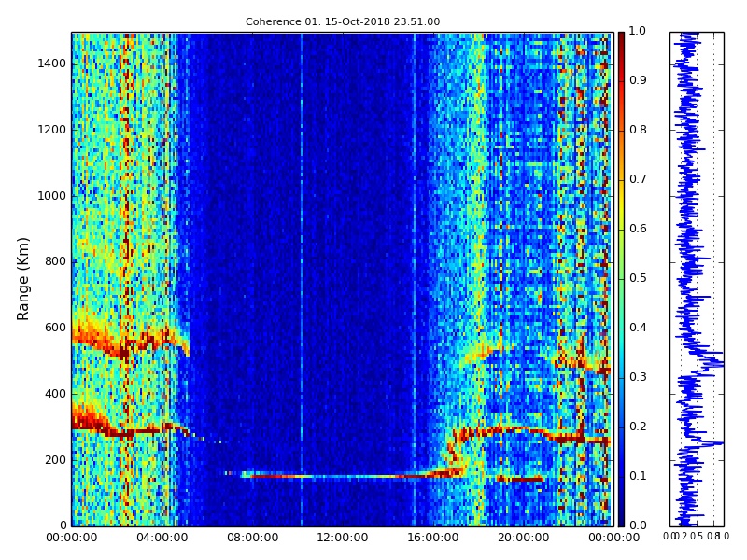Click the 04:00:00 time tick label
The width and height of the screenshot is (747, 560).
[162, 538]
